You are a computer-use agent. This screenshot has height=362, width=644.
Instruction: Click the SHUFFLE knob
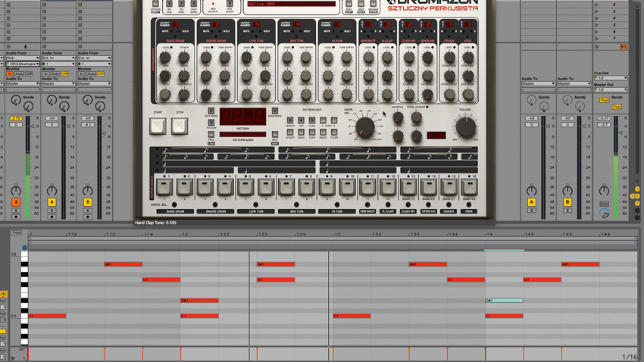(398, 118)
